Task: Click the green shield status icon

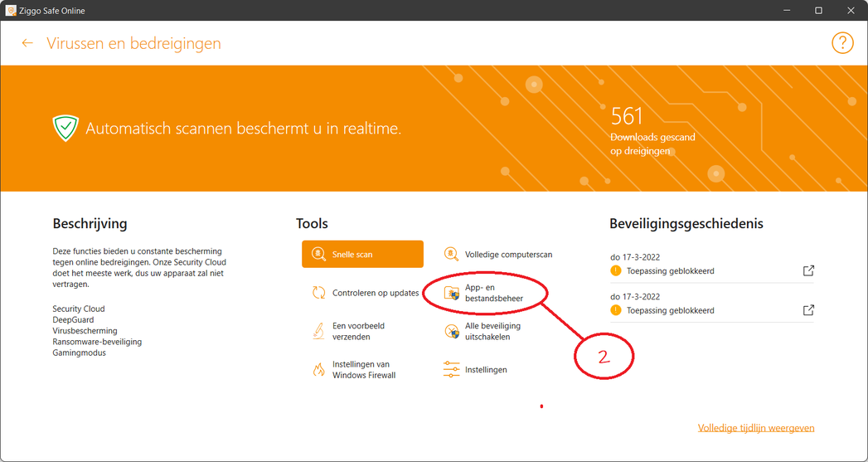Action: click(x=65, y=129)
